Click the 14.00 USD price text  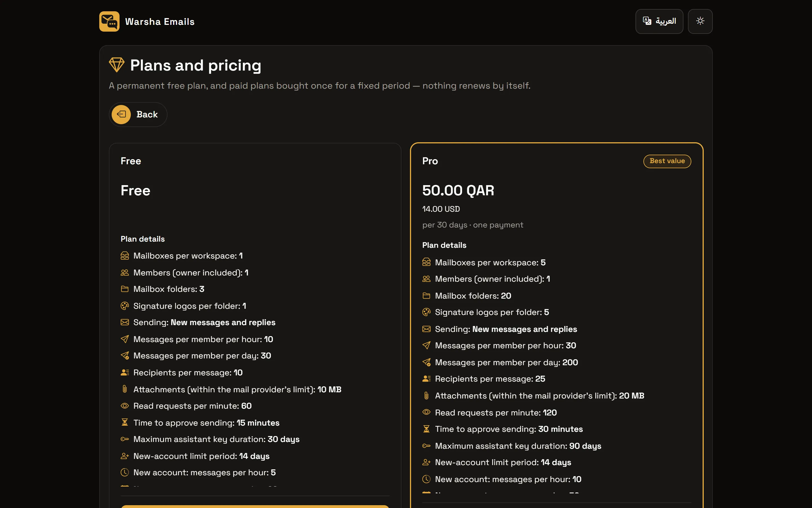pos(441,209)
